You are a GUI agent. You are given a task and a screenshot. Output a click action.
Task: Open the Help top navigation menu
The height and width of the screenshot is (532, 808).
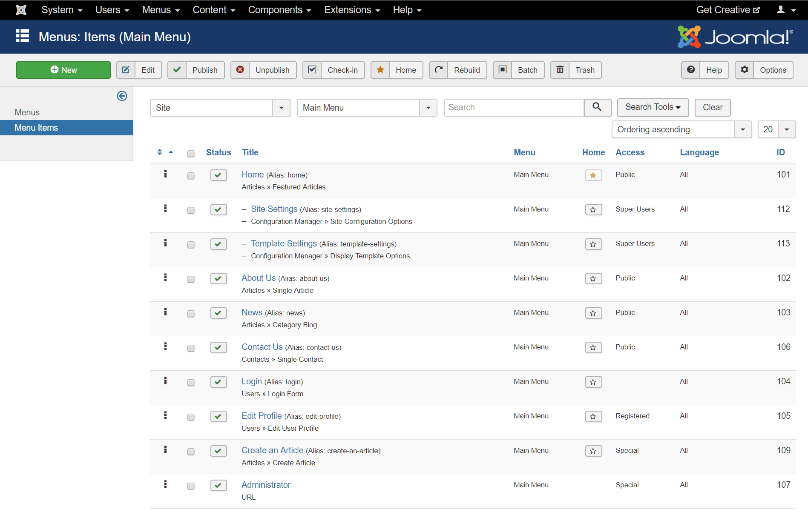[x=407, y=10]
